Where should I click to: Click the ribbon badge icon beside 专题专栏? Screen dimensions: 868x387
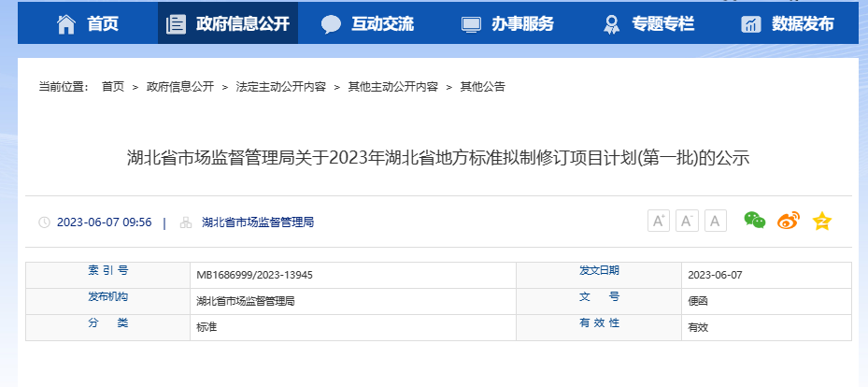point(612,23)
